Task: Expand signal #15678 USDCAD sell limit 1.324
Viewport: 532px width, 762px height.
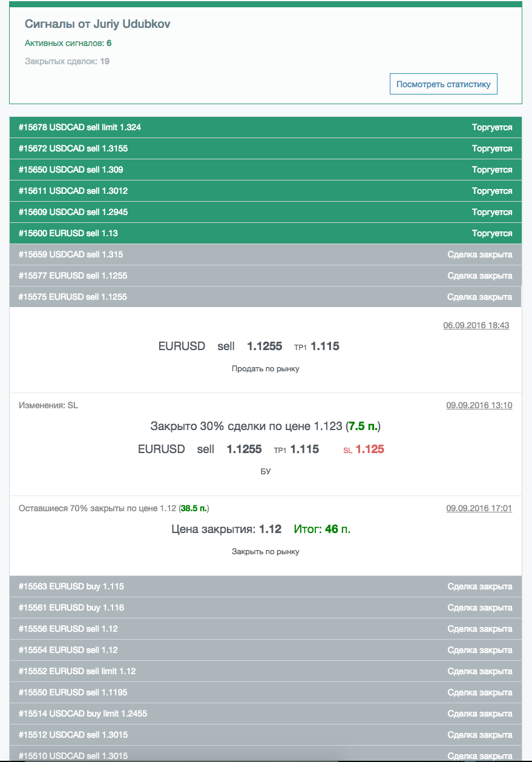Action: [x=265, y=127]
